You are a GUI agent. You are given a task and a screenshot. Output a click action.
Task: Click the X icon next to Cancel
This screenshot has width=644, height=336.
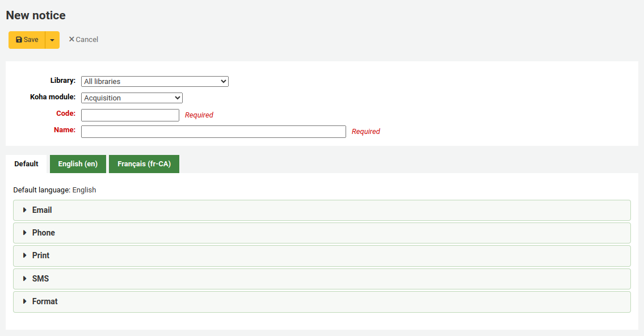click(71, 39)
